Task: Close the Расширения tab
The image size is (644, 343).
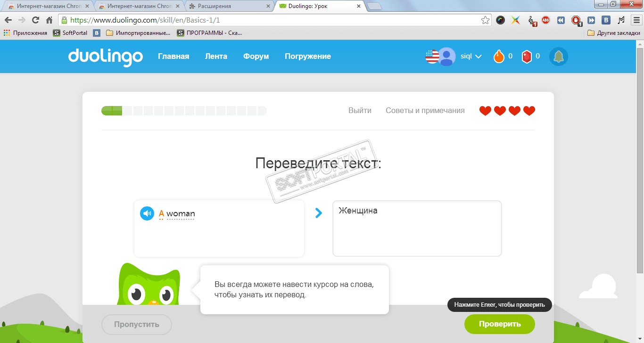Action: (x=269, y=7)
